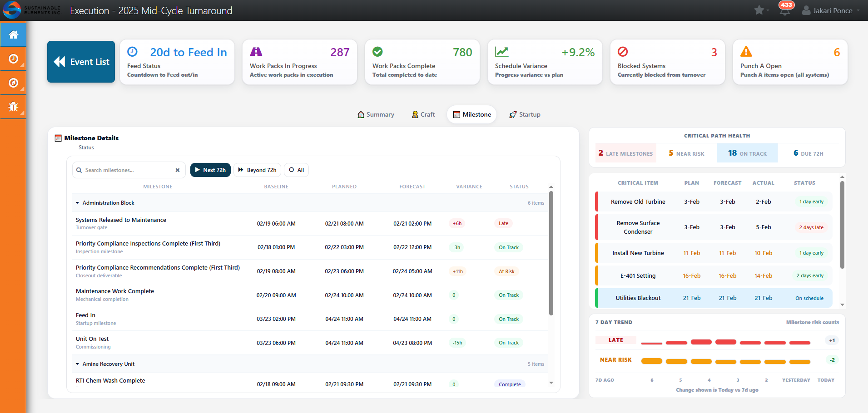Screen dimensions: 868x413
Task: Click the Feed Status clock icon
Action: (132, 52)
